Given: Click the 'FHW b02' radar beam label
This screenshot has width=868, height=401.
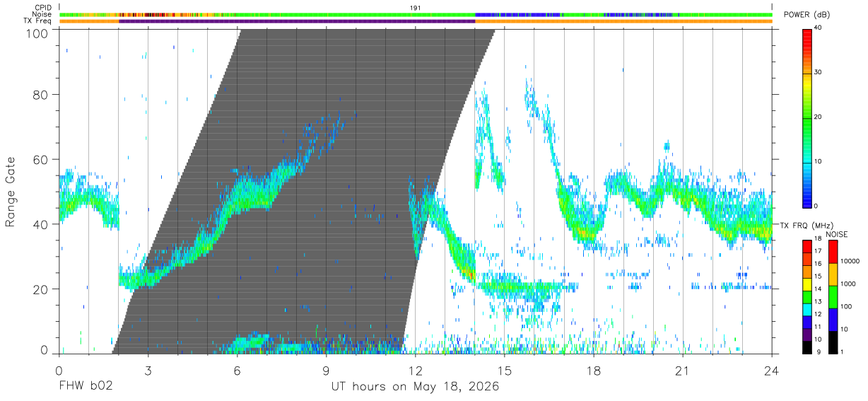Looking at the screenshot, I should pos(86,387).
